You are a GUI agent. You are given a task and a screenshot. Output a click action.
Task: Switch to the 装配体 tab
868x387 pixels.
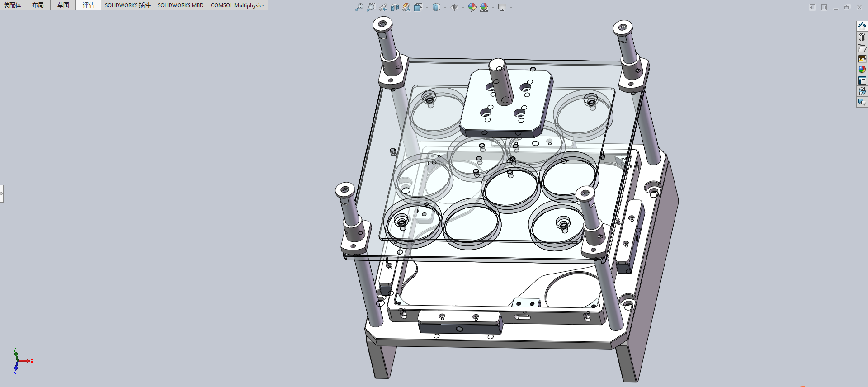(13, 5)
